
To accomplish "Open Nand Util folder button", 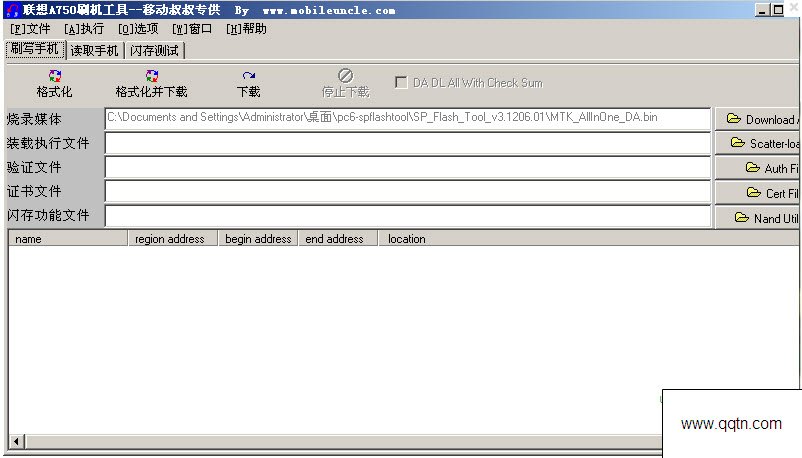I will tap(758, 217).
